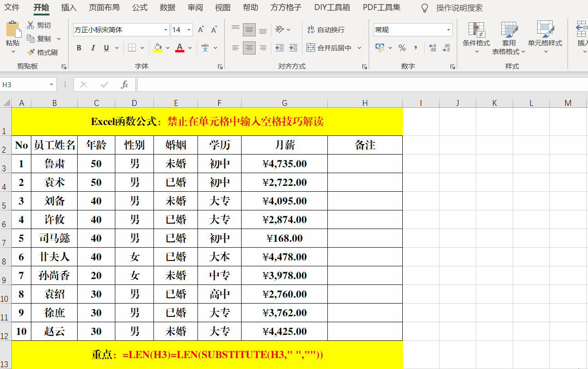Click decrease indent icon
588x369 pixels.
point(280,48)
